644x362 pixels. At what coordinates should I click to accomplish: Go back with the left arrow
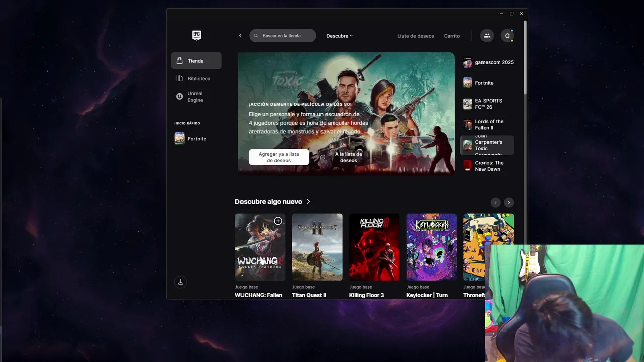240,36
